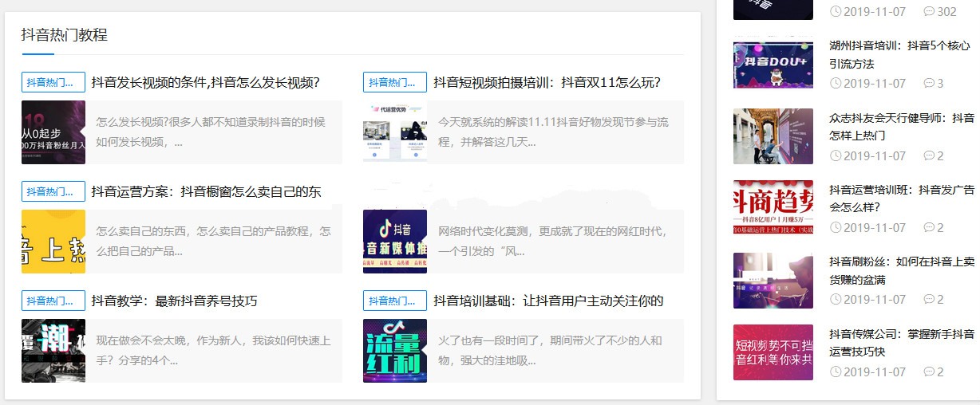The height and width of the screenshot is (405, 980).
Task: Open sidebar article 众志抖友会天行健导师:抖音怎样上热门
Action: click(x=902, y=126)
